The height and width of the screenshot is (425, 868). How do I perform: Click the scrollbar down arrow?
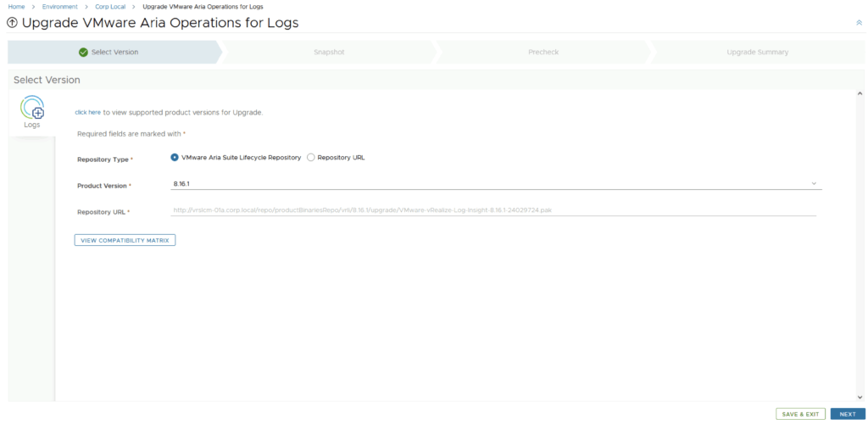tap(860, 395)
